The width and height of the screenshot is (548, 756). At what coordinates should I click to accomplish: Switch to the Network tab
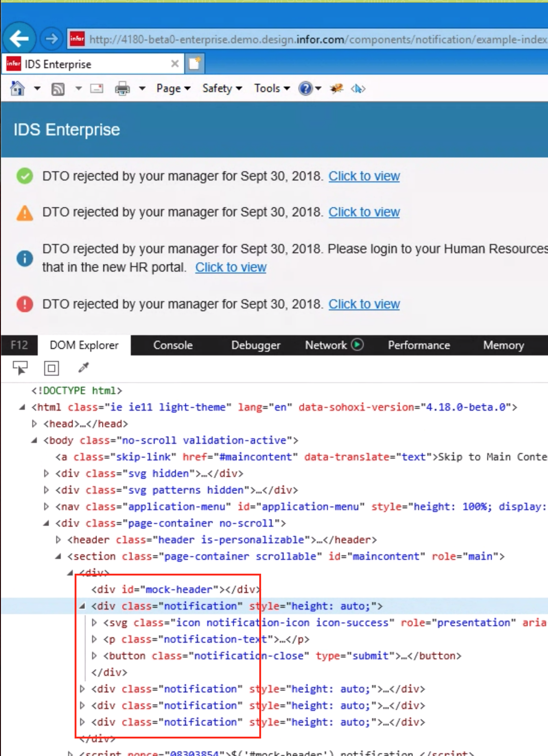coord(326,345)
